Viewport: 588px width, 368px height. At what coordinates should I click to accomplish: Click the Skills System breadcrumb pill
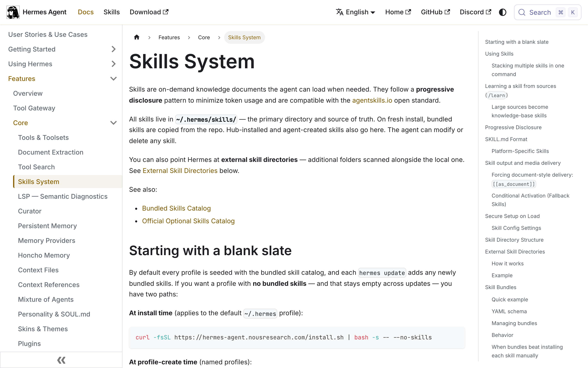tap(244, 37)
